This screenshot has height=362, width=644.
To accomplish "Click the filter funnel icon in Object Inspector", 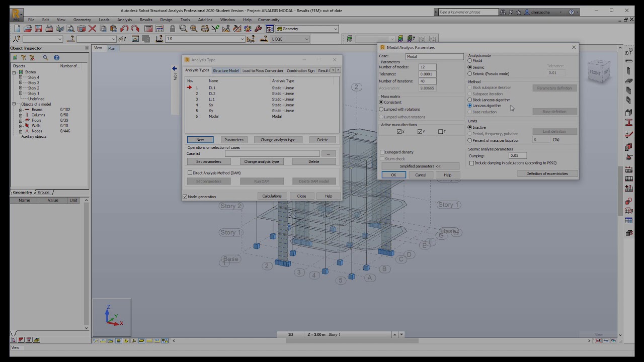I will 24,58.
